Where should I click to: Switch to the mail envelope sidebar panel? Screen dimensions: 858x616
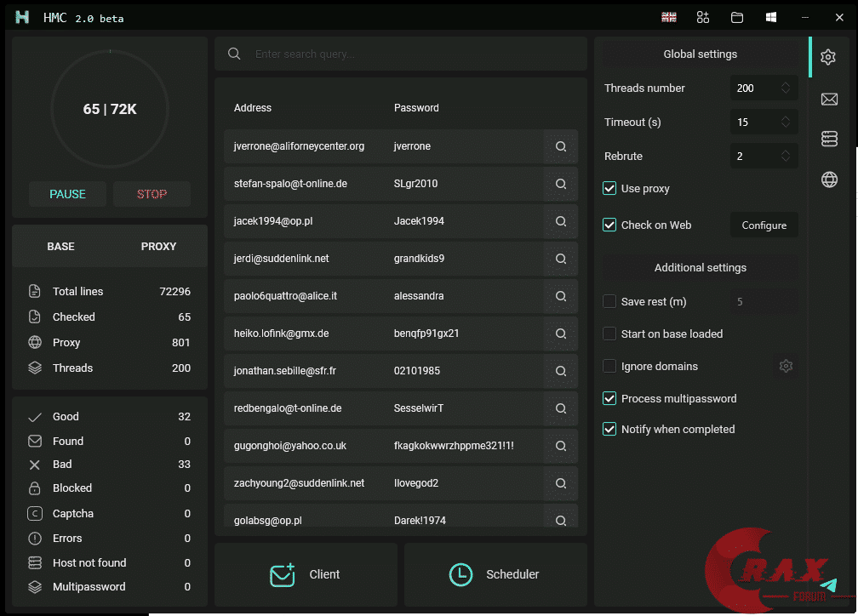[829, 100]
